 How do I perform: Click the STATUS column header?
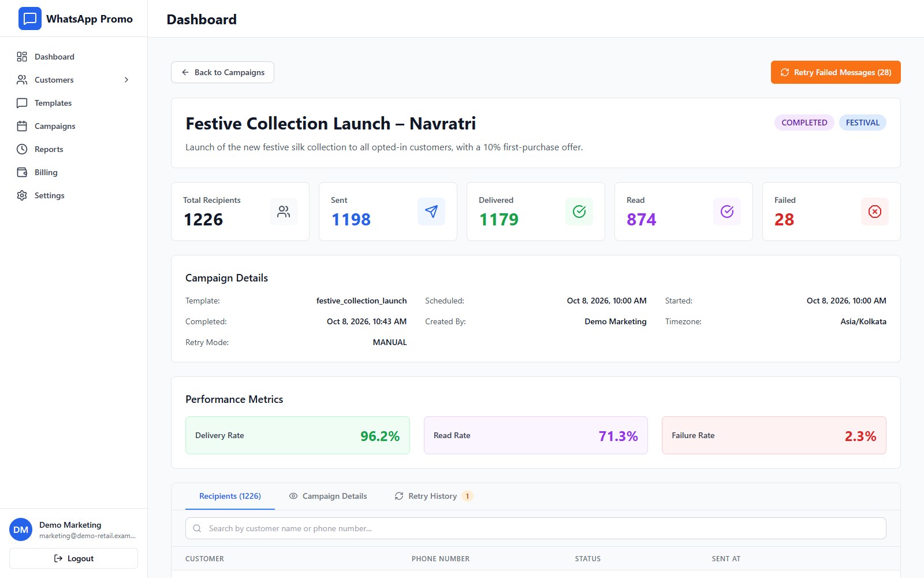pyautogui.click(x=588, y=559)
